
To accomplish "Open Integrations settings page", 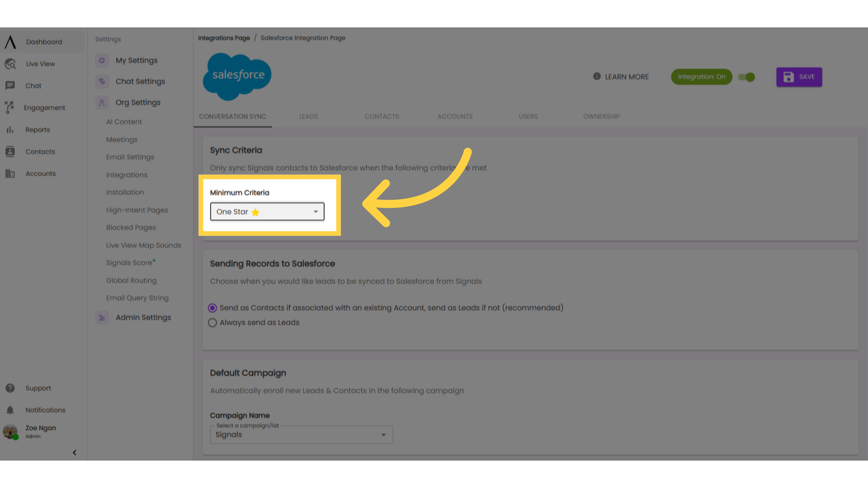I will 127,175.
